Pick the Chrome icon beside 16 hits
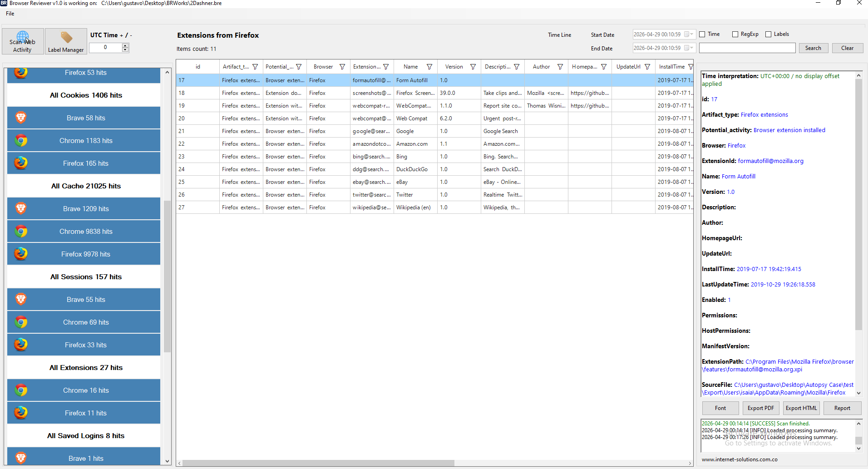 tap(21, 390)
